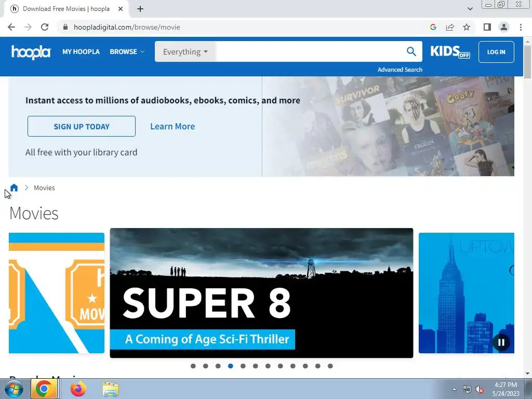The width and height of the screenshot is (532, 399).
Task: Open the Learn More link
Action: 172,126
